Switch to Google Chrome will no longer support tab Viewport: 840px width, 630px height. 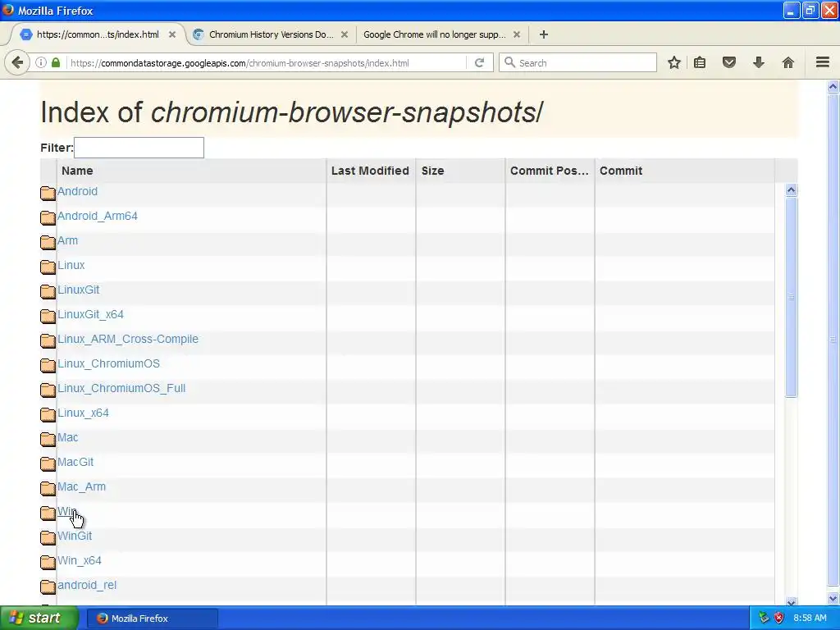435,34
